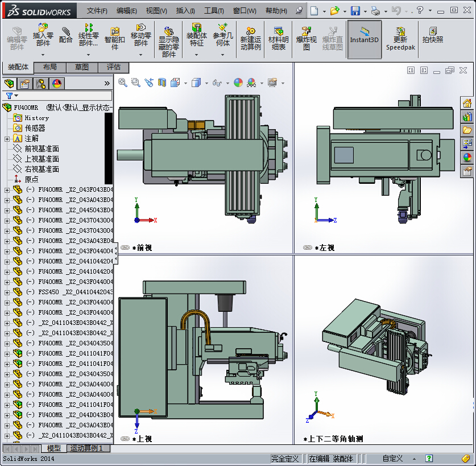The image size is (476, 466).
Task: Open the DisplayManager color ball tab
Action: tap(56, 84)
